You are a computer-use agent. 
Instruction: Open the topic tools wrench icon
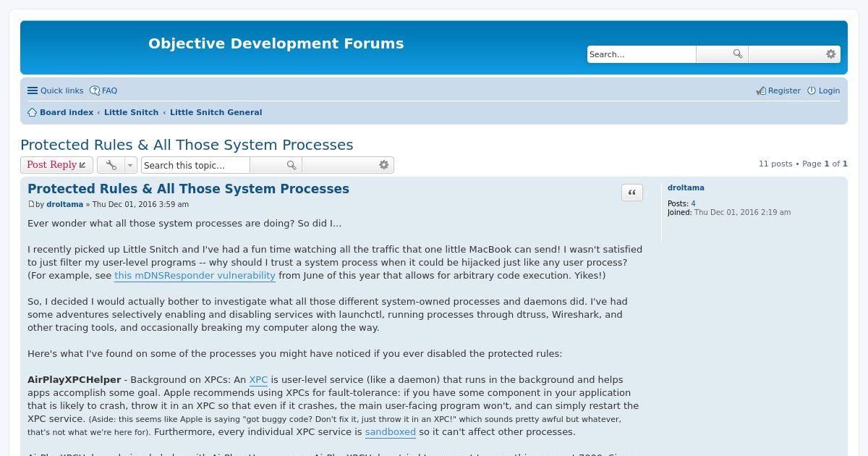click(111, 165)
